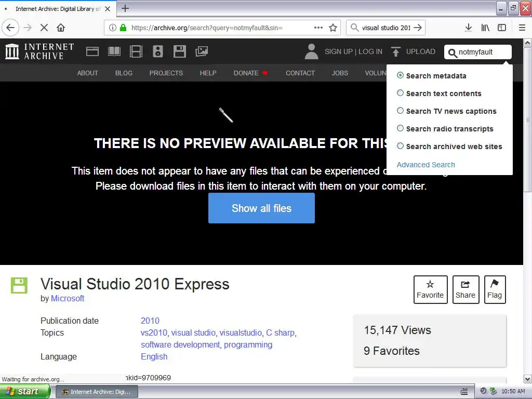This screenshot has width=532, height=399.
Task: Click the Favorite star button
Action: [x=430, y=289]
